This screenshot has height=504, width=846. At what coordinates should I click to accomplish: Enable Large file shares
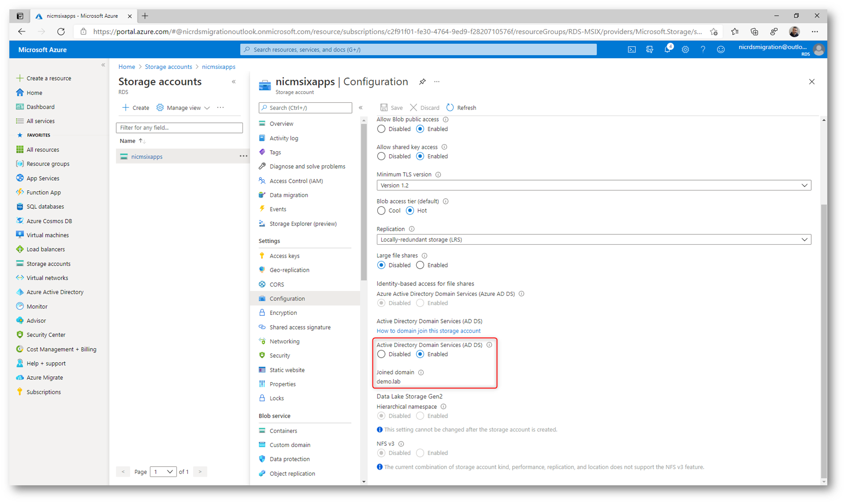tap(420, 265)
